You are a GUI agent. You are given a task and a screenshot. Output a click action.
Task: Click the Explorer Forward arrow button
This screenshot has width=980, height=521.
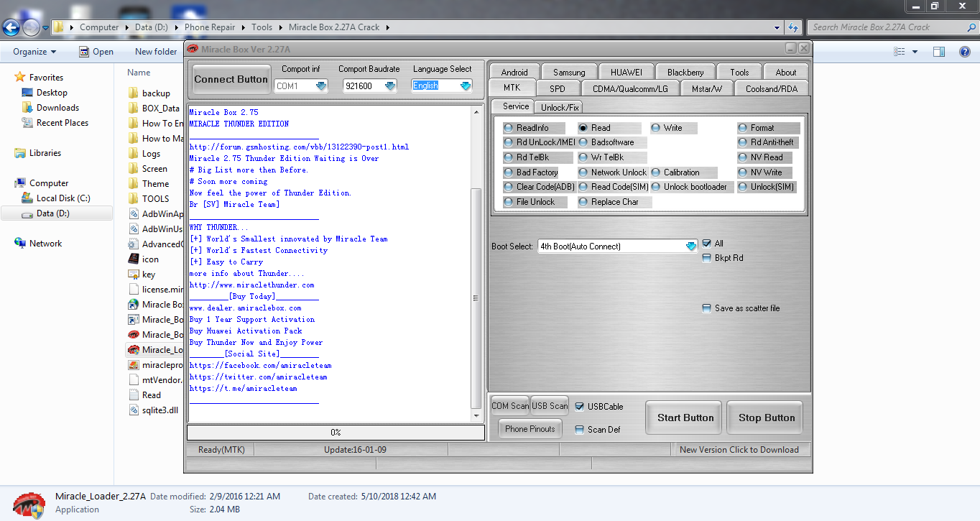tap(31, 27)
